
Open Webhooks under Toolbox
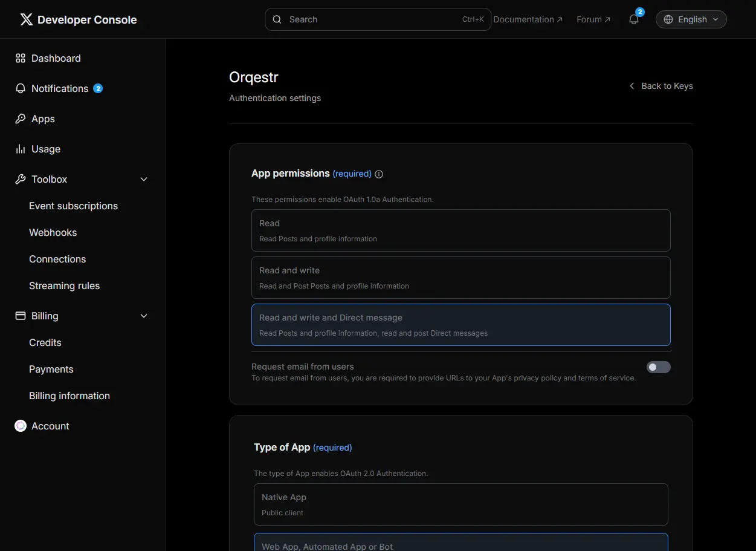click(x=53, y=232)
